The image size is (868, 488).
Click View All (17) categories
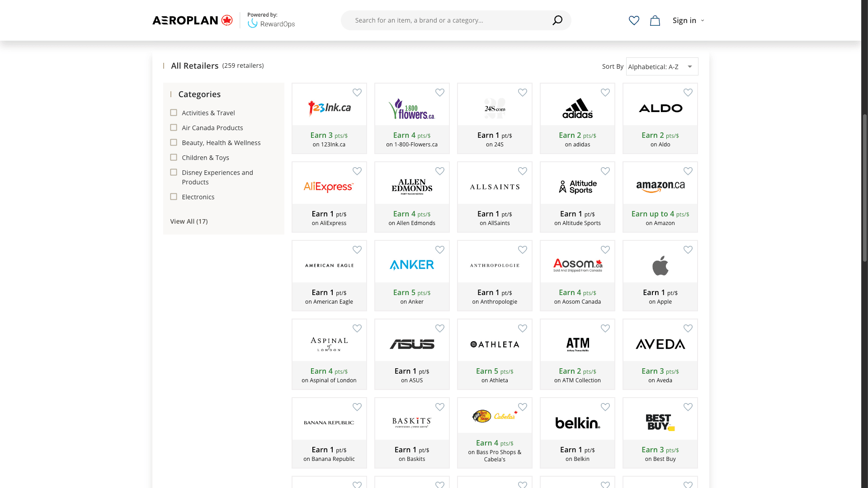point(189,221)
